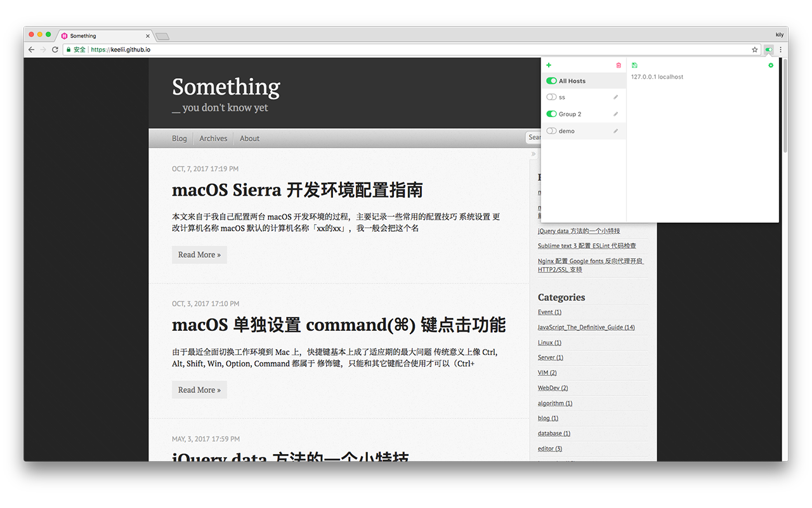The width and height of the screenshot is (812, 508).
Task: Toggle the ss hosts group on
Action: click(551, 97)
